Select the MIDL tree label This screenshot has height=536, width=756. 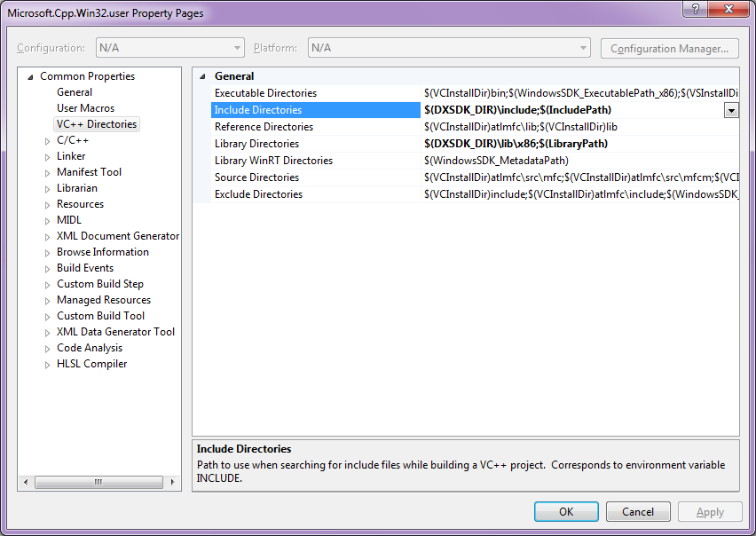[69, 219]
